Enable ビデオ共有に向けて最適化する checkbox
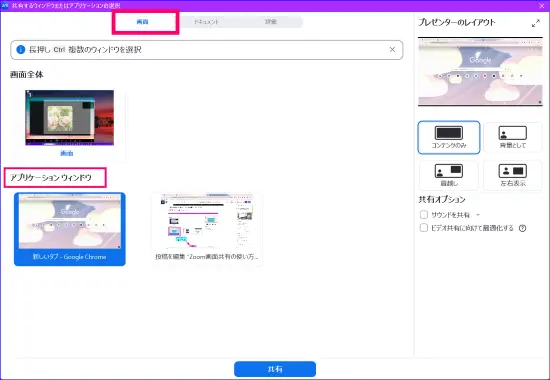 pyautogui.click(x=424, y=228)
